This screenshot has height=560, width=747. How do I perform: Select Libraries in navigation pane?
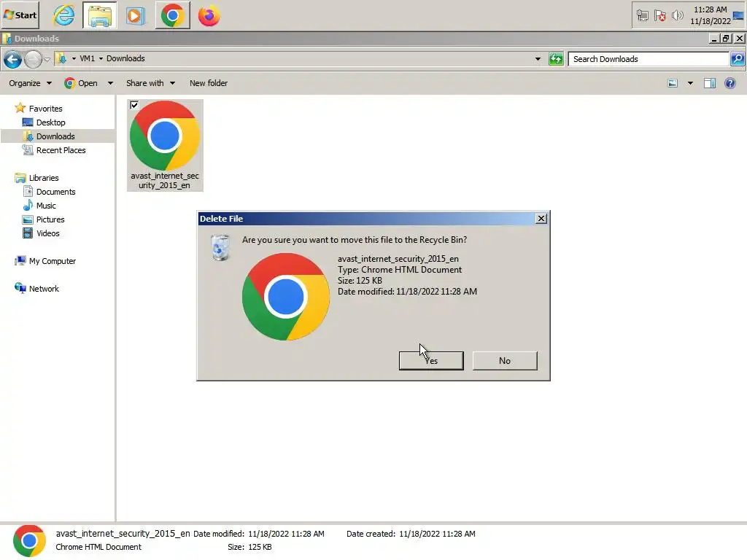click(x=43, y=178)
